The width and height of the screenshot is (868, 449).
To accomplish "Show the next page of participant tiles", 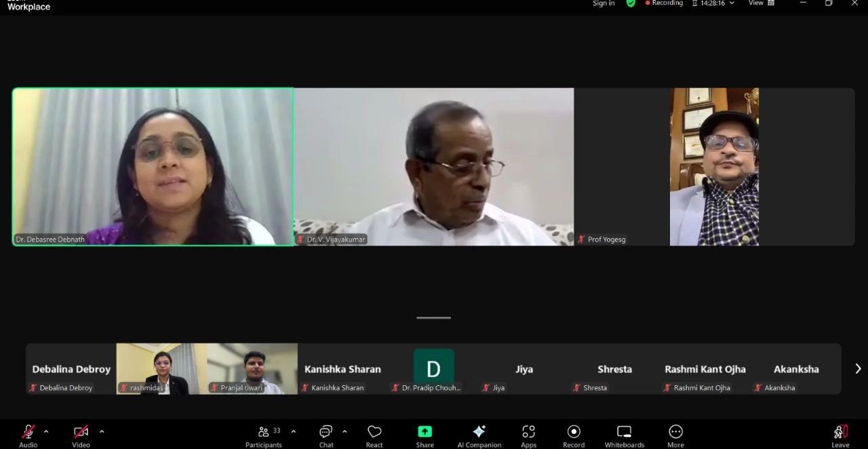I will click(858, 368).
